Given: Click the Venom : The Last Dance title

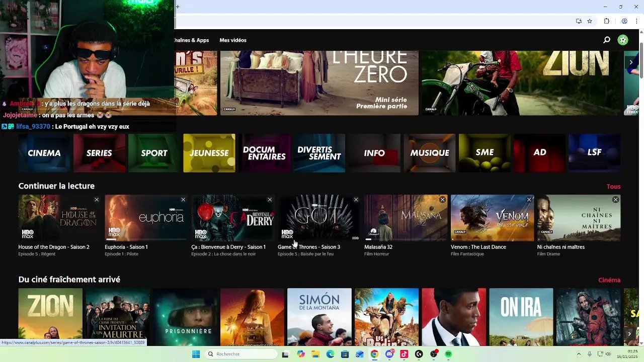Looking at the screenshot, I should coord(478,247).
